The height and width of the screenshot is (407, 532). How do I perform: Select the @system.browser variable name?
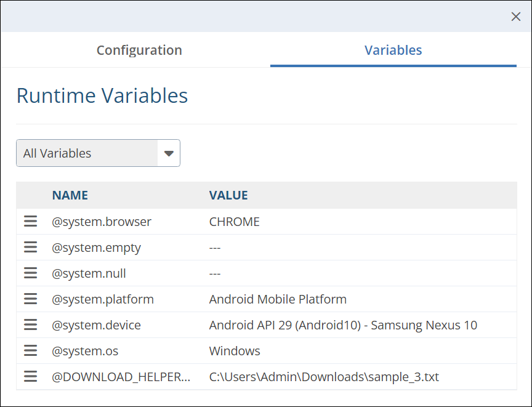(x=102, y=222)
